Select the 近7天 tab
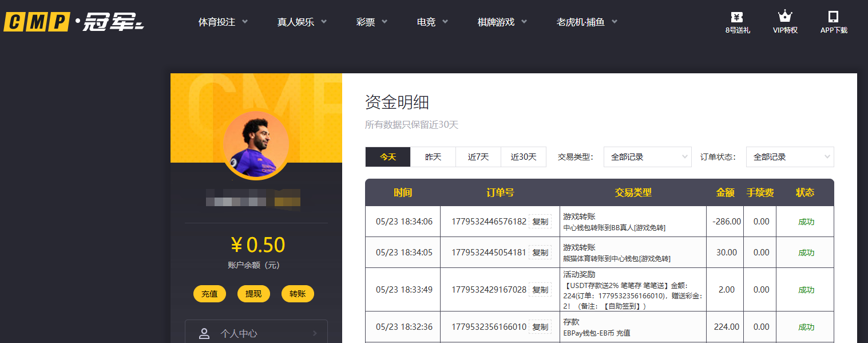 point(478,157)
